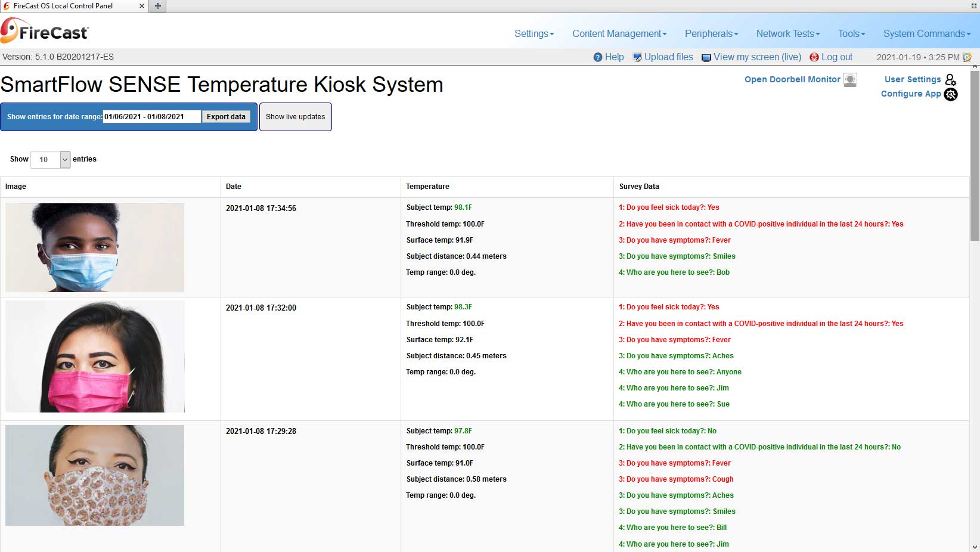Open the System Commands menu
Viewport: 980px width, 552px height.
click(926, 34)
